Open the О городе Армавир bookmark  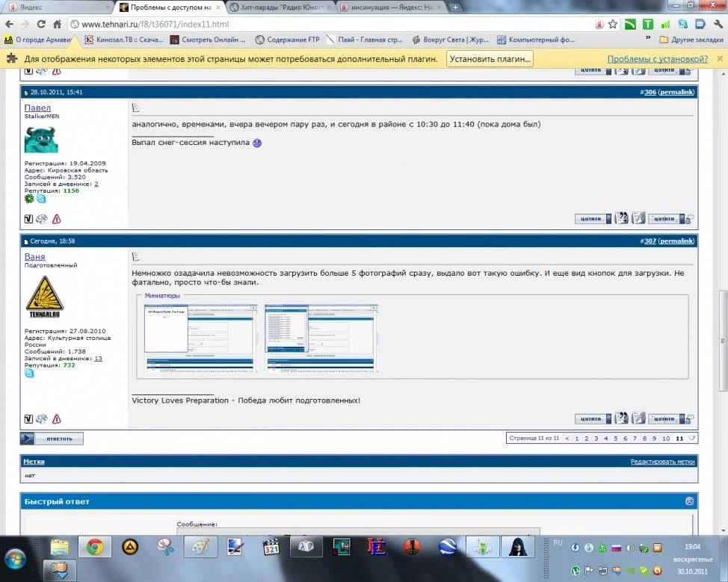point(38,40)
